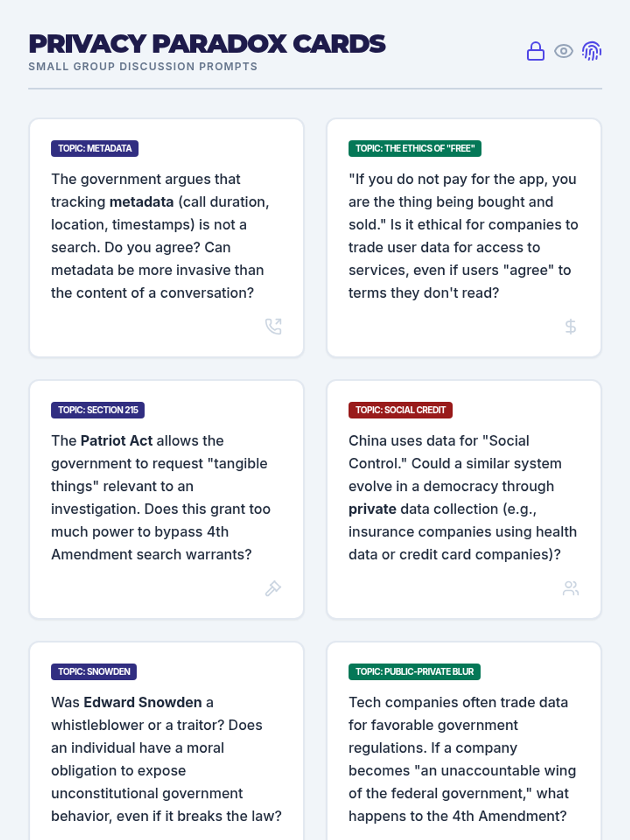Click the Topic: Section 215 badge
The height and width of the screenshot is (840, 630).
point(98,410)
